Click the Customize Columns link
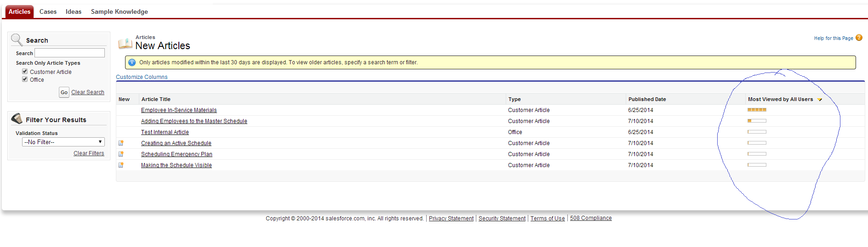 (x=142, y=77)
